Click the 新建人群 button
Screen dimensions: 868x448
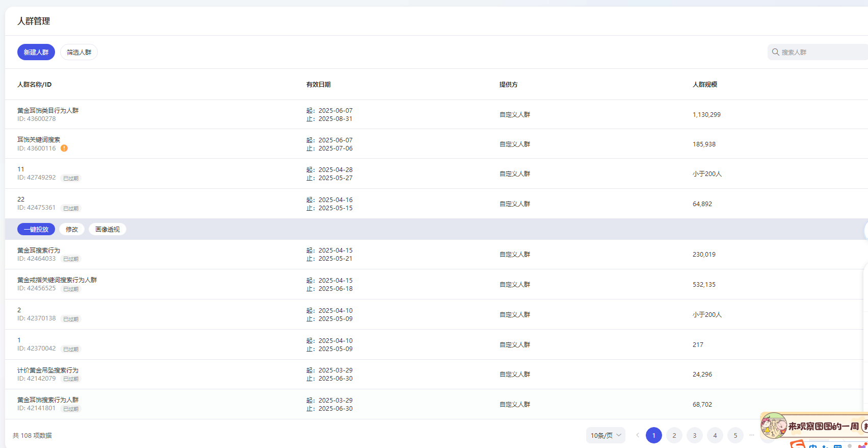[x=36, y=52]
